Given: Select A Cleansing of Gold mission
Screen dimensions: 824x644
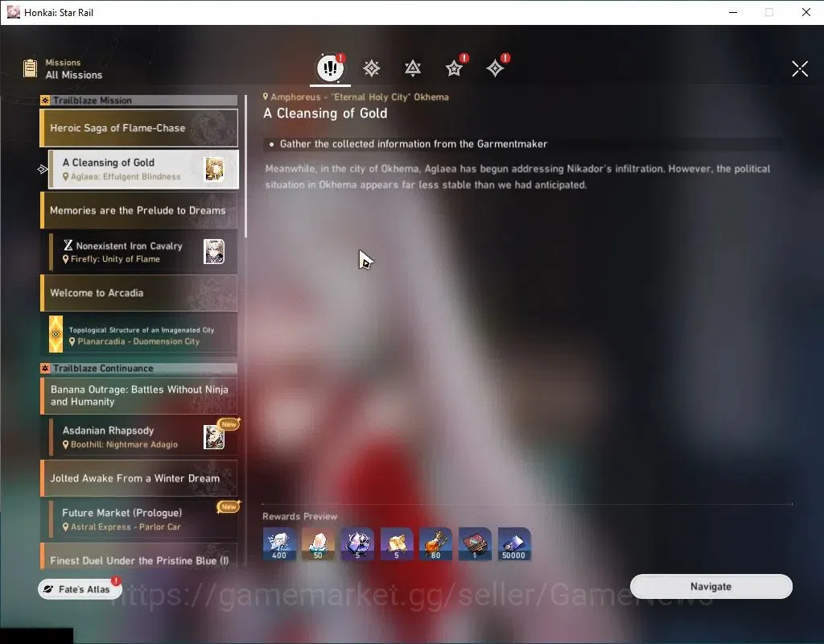Looking at the screenshot, I should tap(143, 169).
